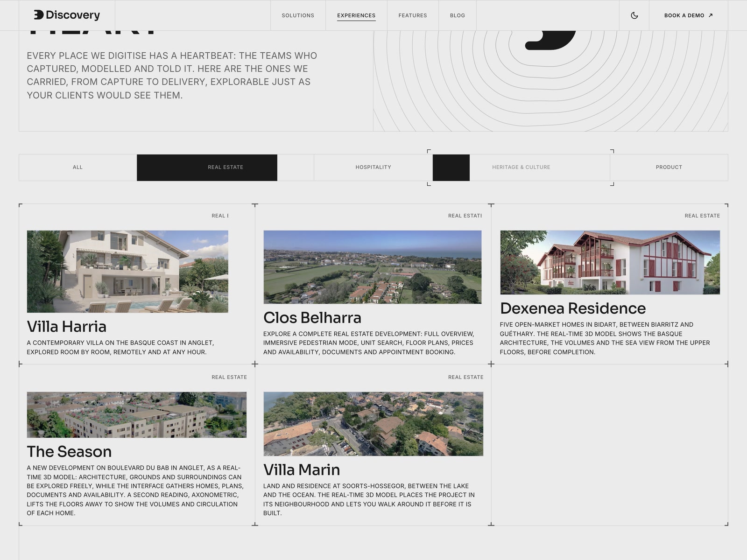Open the Experiences menu item
Screen dimensions: 747x560
(x=356, y=15)
